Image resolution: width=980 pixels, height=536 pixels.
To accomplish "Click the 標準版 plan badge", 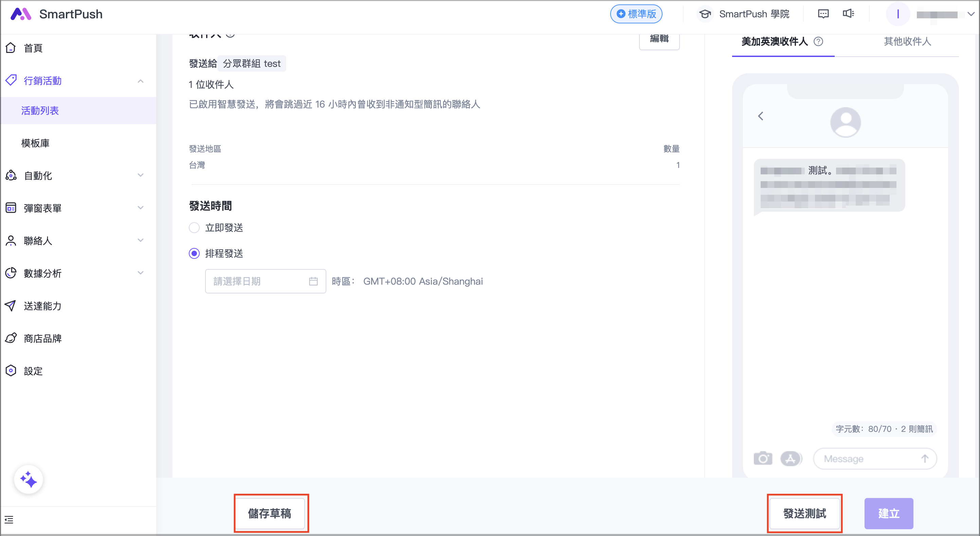I will click(636, 14).
